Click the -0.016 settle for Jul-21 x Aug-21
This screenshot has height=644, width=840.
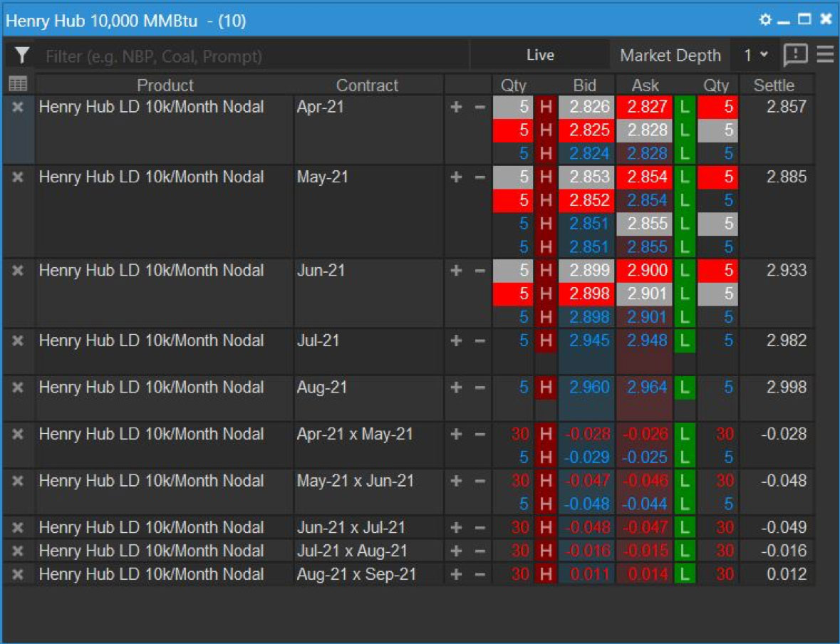784,551
